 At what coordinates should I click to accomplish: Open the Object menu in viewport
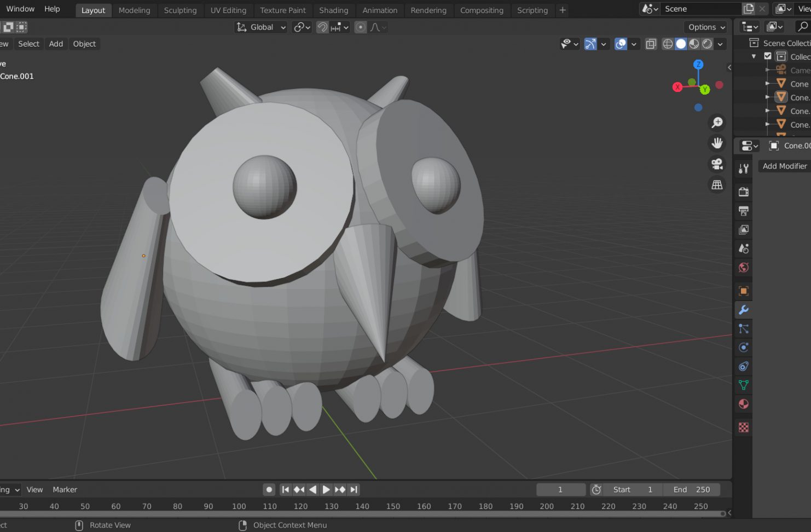click(x=84, y=44)
